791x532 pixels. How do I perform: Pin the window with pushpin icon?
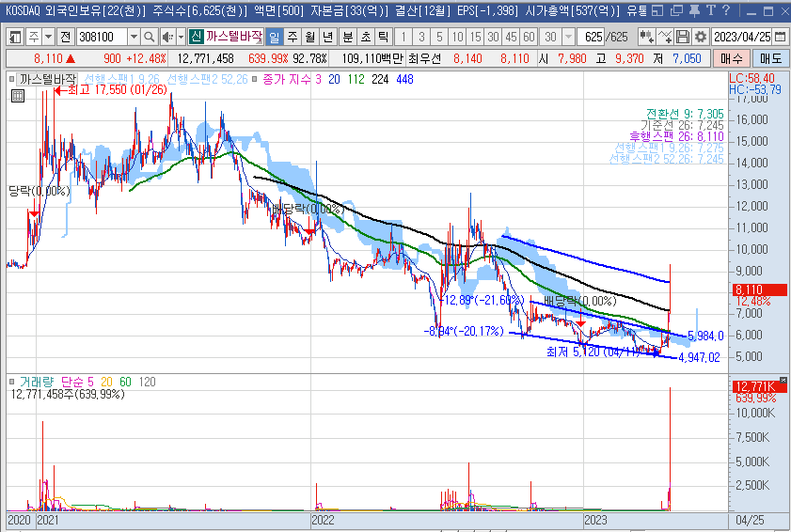point(695,10)
